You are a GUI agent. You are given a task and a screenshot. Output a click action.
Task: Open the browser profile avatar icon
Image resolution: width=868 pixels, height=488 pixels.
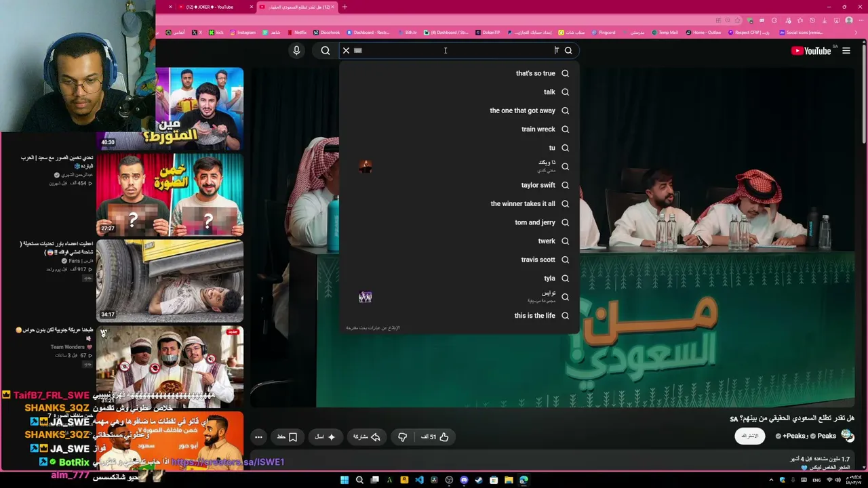tap(849, 20)
